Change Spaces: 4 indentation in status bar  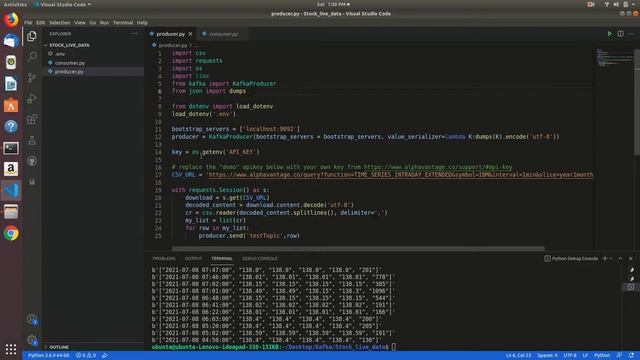pos(547,356)
